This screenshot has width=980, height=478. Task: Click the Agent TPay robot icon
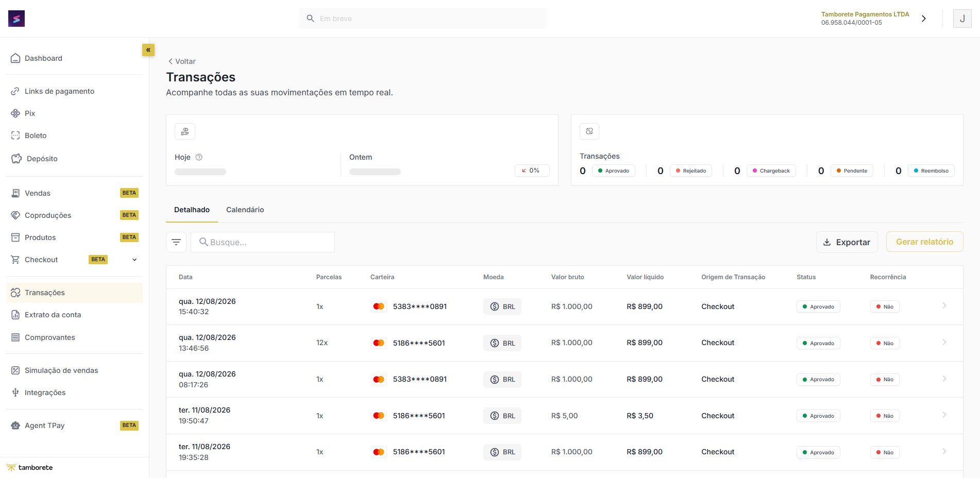click(15, 425)
